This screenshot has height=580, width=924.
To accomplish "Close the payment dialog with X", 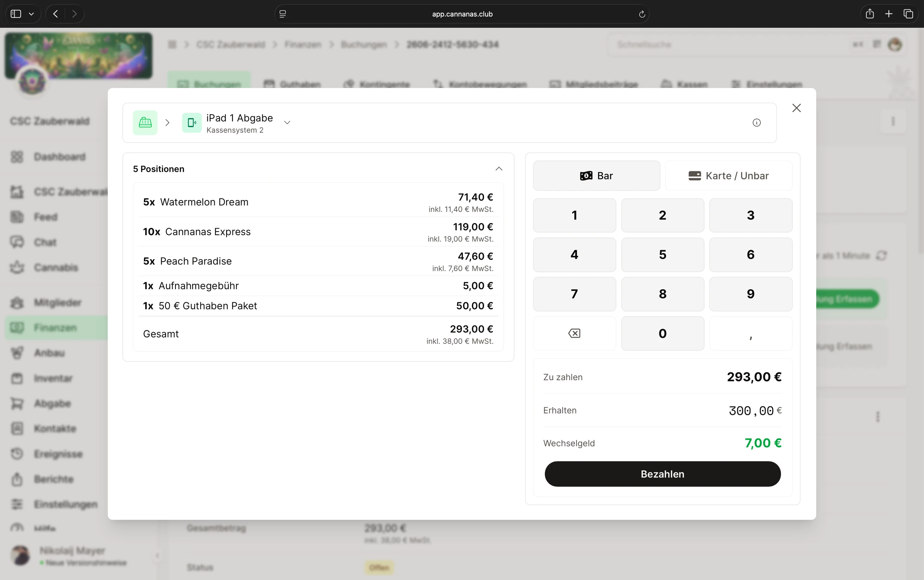I will coord(796,108).
